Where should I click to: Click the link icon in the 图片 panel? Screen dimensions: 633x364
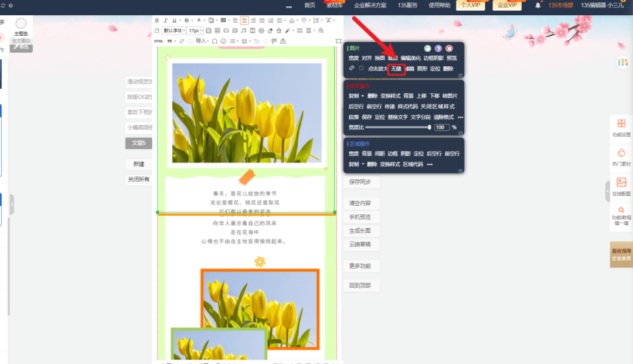coord(352,68)
